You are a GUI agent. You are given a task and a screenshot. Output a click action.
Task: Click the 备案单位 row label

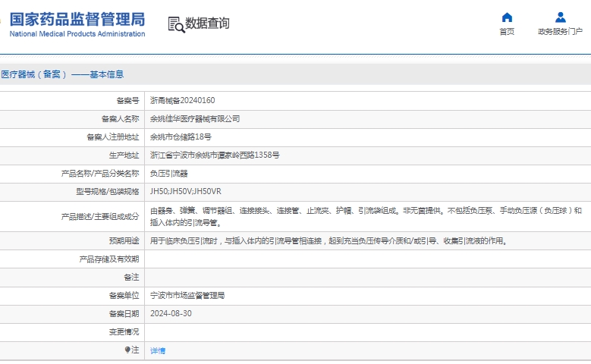point(124,296)
